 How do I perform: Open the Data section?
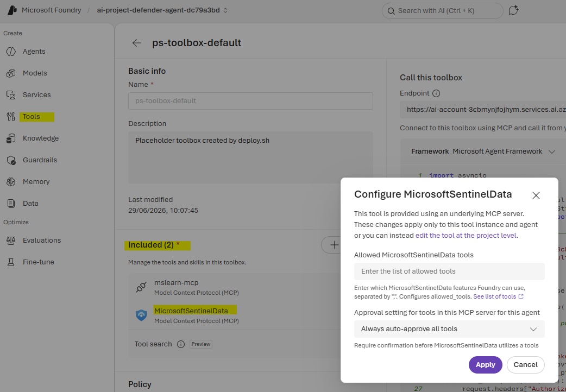click(30, 203)
